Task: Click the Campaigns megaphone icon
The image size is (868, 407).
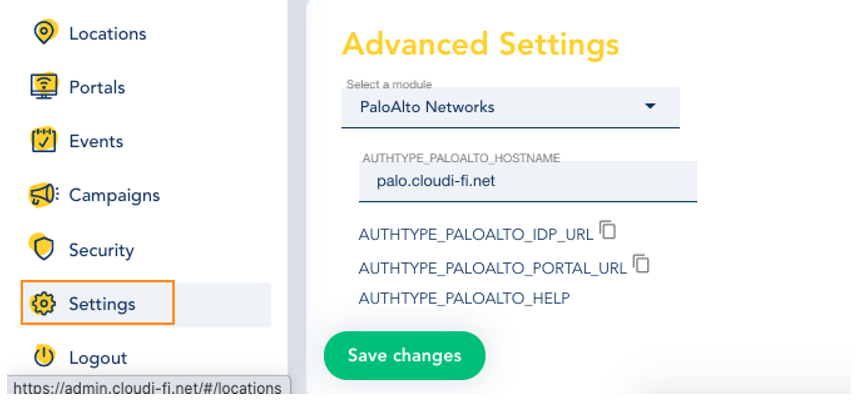Action: [44, 195]
